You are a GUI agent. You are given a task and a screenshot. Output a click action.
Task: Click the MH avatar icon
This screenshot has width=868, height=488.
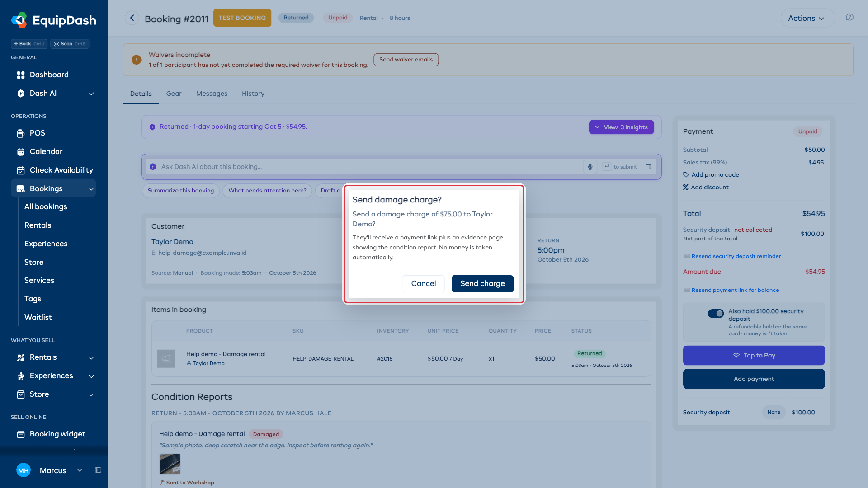point(24,470)
